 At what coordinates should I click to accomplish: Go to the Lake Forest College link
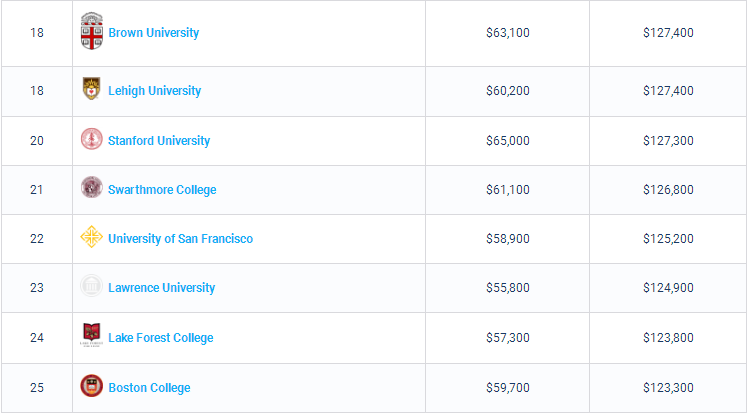click(x=160, y=338)
